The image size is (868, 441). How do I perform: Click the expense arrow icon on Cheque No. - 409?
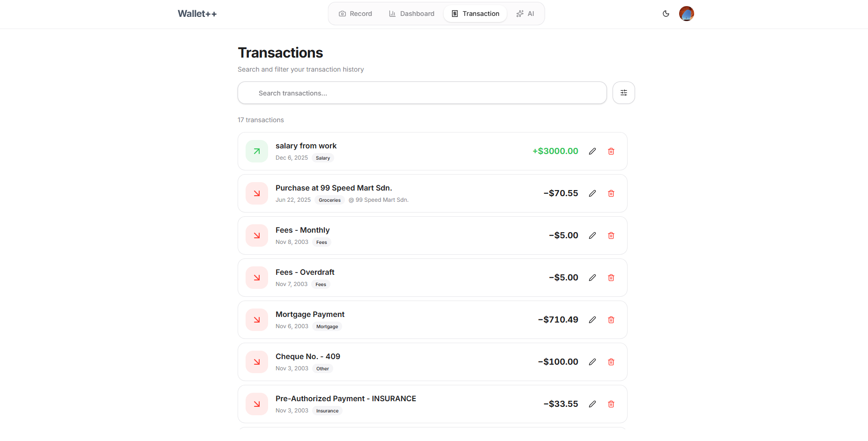(257, 362)
